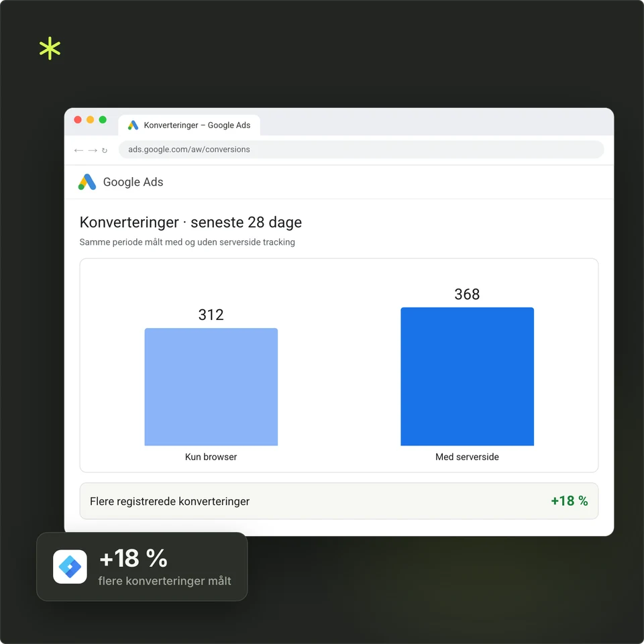The width and height of the screenshot is (644, 644).
Task: Click the browser back arrow
Action: 78,150
